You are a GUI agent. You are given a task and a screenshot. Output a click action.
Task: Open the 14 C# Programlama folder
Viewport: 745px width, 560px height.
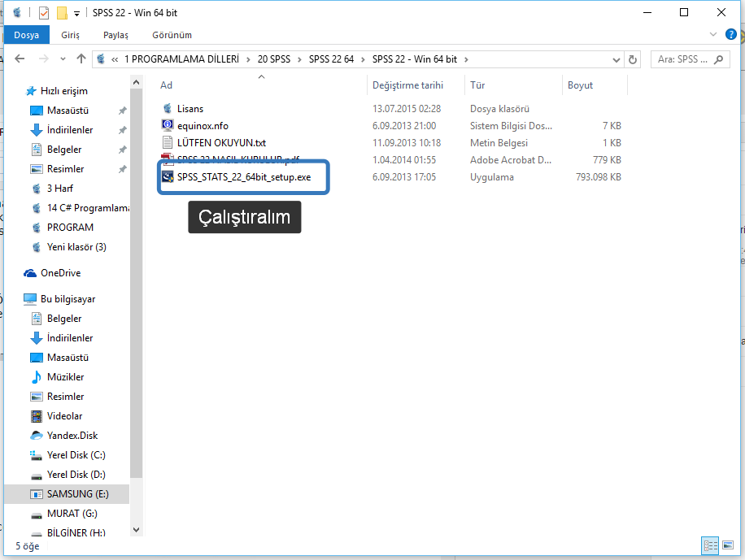[88, 208]
